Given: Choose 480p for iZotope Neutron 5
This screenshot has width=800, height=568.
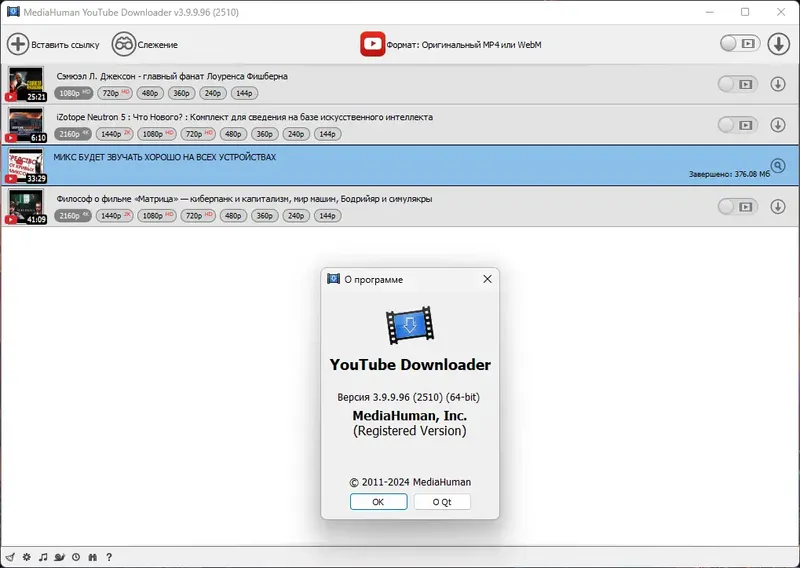Looking at the screenshot, I should pos(233,134).
